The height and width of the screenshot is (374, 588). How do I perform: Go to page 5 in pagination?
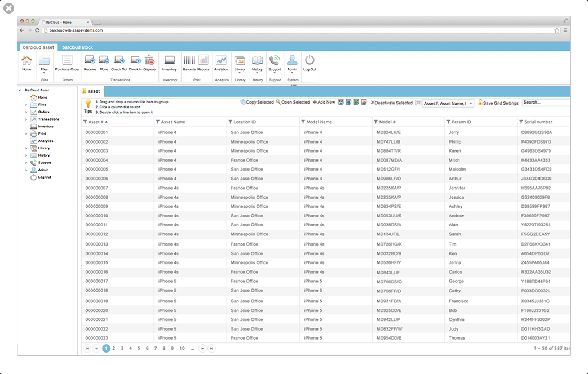[139, 348]
